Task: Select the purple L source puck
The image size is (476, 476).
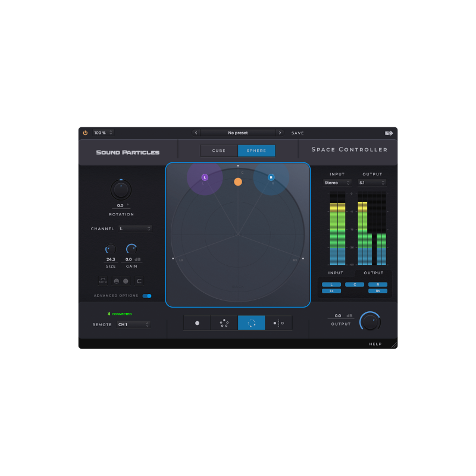Action: click(x=205, y=177)
